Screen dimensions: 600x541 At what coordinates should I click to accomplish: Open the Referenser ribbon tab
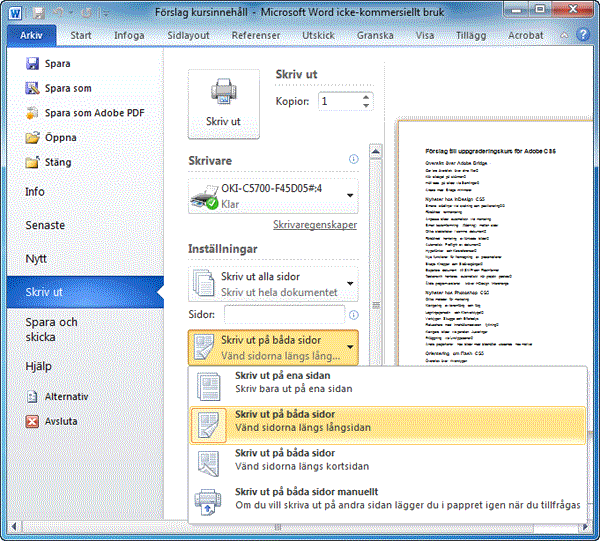[255, 35]
